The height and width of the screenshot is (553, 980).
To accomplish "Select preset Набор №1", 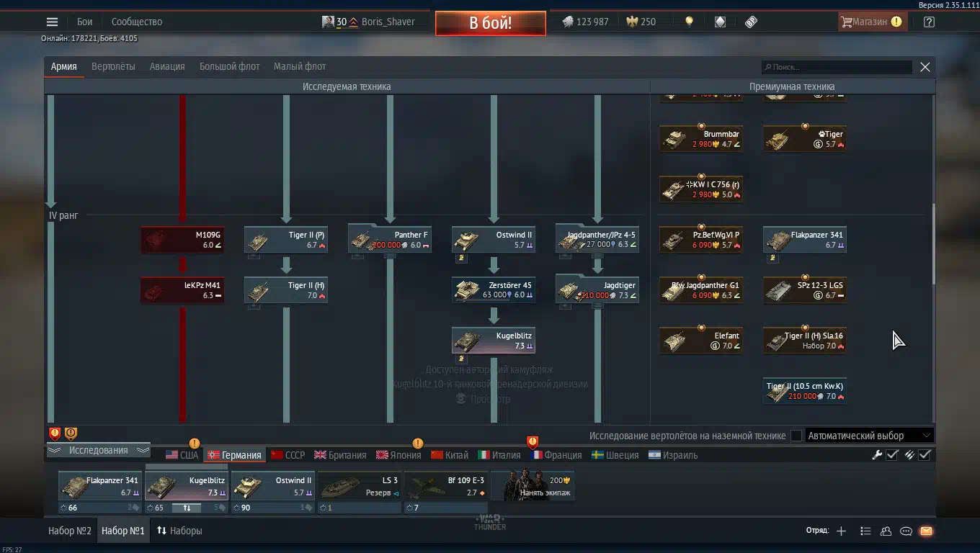I will (123, 531).
